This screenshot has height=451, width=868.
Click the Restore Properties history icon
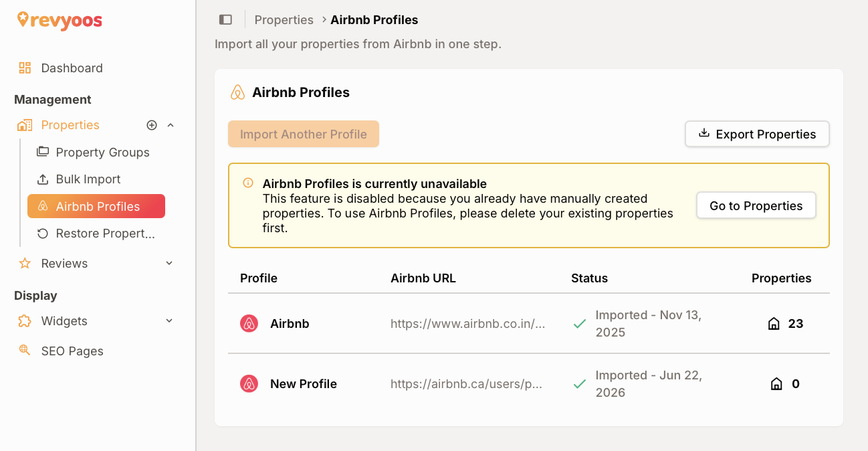pyautogui.click(x=43, y=234)
